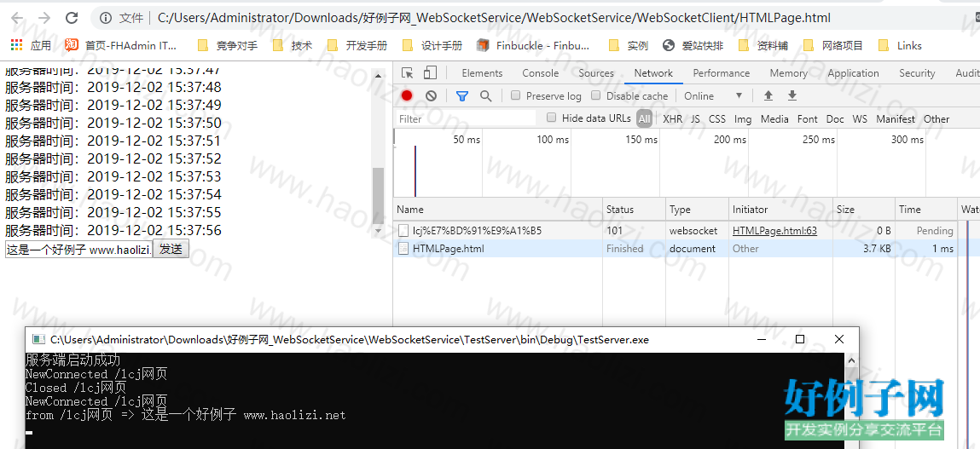Filter network requests by CSS

pos(717,118)
